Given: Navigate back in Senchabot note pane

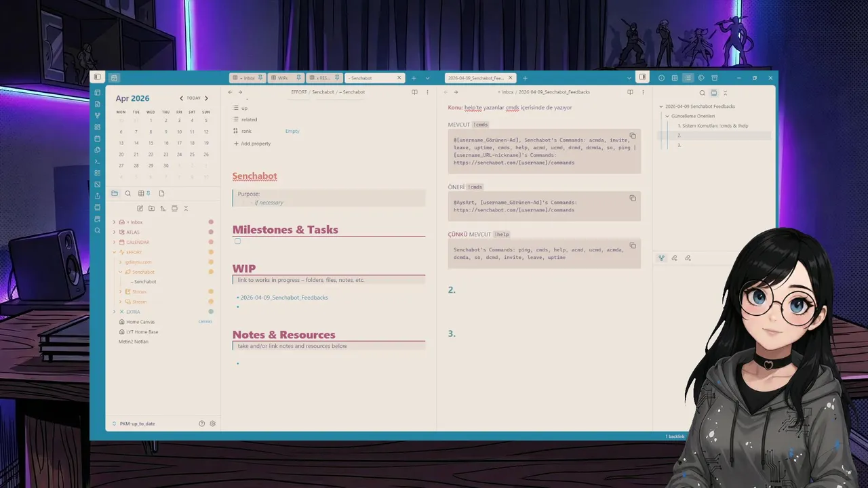Looking at the screenshot, I should coord(230,92).
